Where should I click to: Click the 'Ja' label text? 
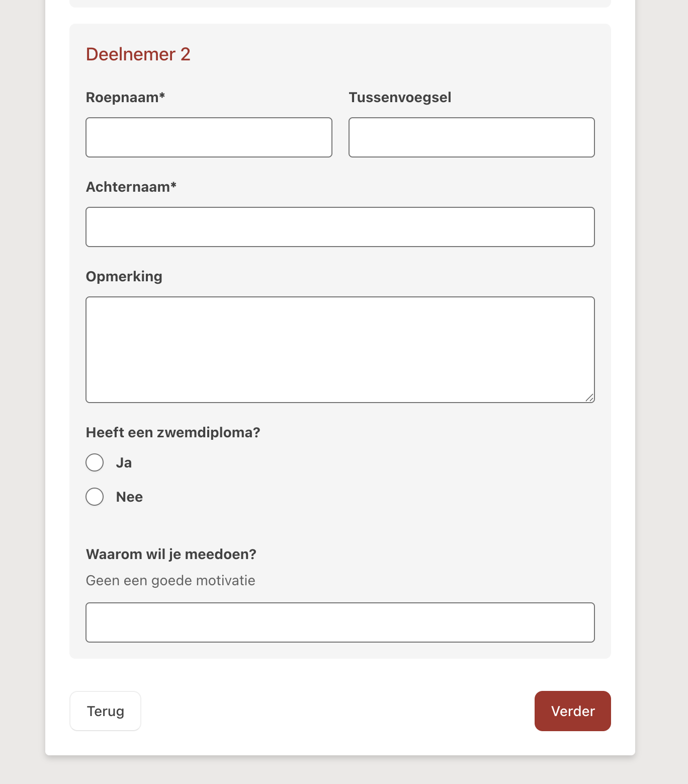pos(124,463)
